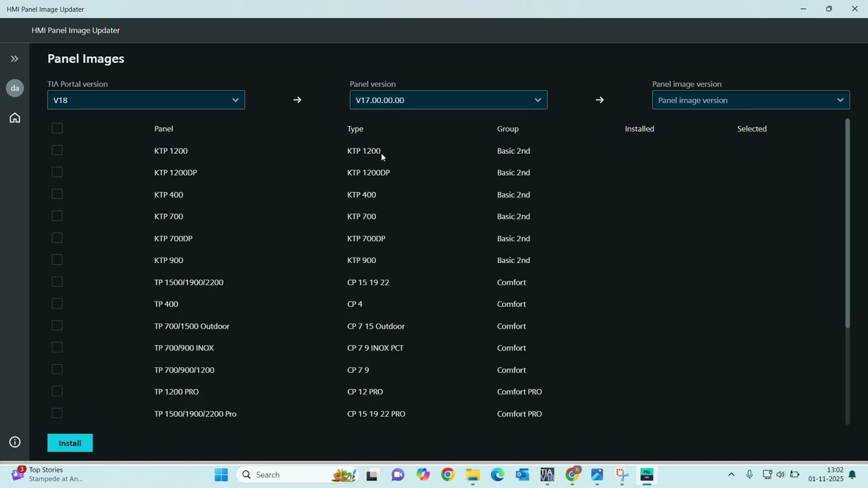Check the TP 1500/1900/2200 Comfort checkbox

57,282
